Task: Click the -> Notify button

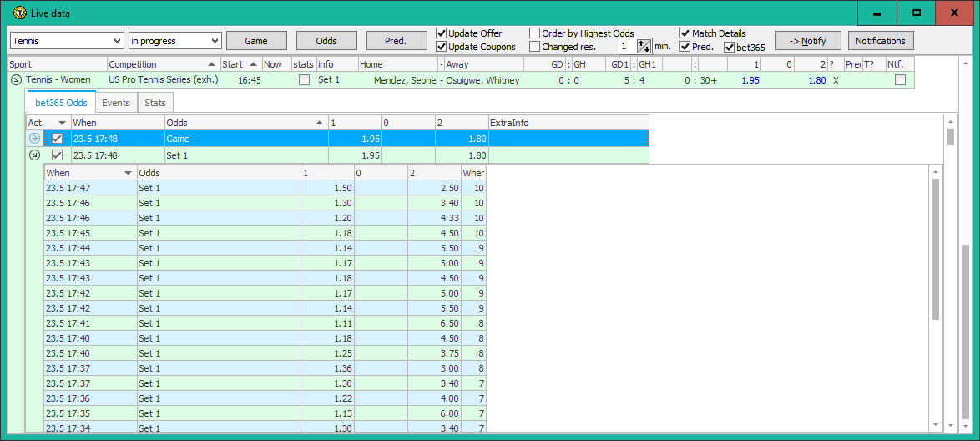Action: (x=808, y=41)
